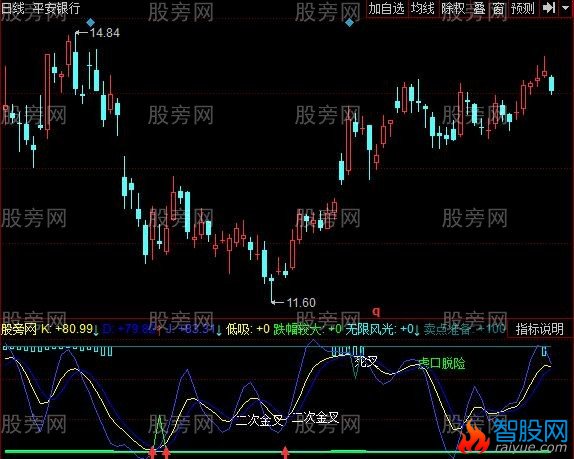Click the 14.84 high price label

105,33
